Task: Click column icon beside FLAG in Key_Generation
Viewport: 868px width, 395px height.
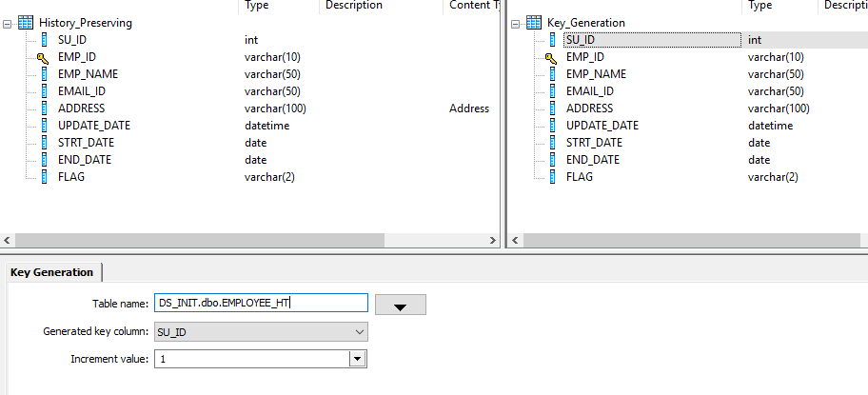Action: coord(552,177)
